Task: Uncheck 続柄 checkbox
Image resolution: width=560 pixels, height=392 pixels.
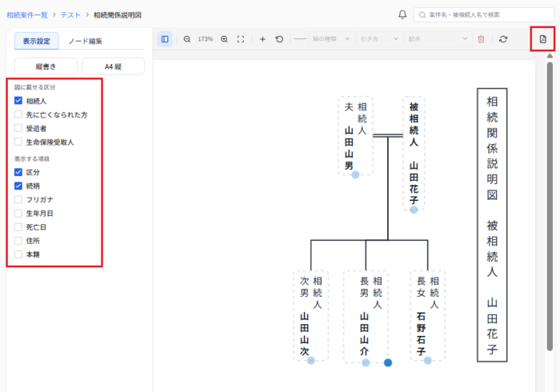Action: (x=18, y=186)
